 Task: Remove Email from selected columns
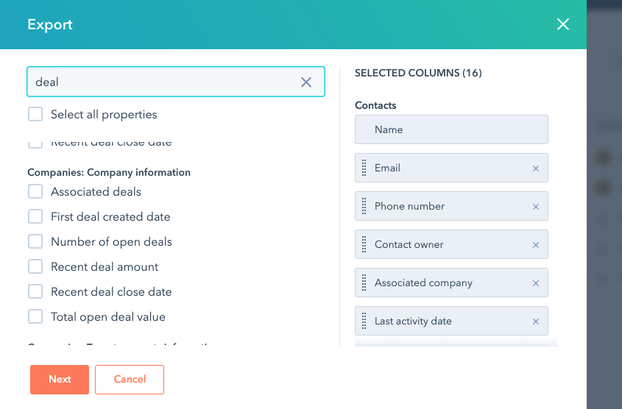tap(536, 169)
